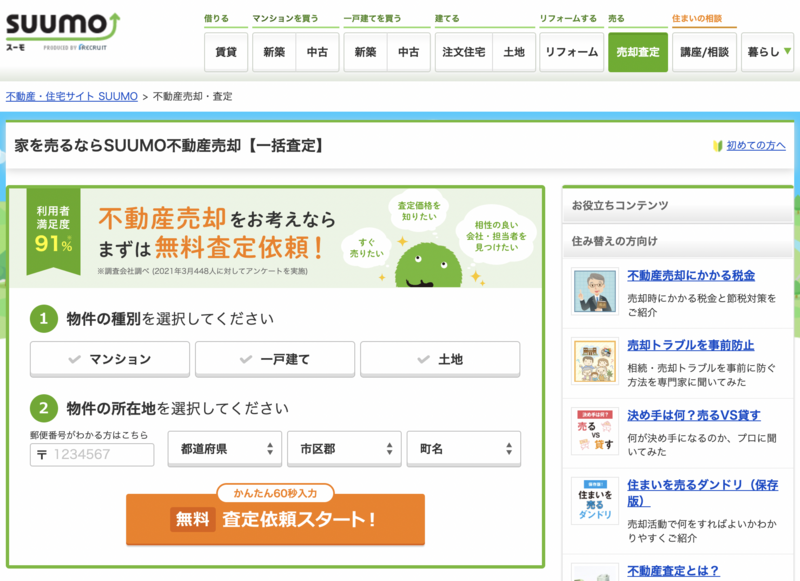Open 新築 under 一戸建てを買う
Screen dimensions: 800x581
(x=365, y=52)
